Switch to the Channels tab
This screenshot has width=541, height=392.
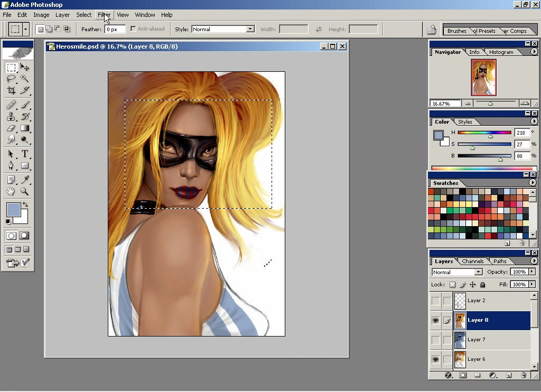point(473,261)
